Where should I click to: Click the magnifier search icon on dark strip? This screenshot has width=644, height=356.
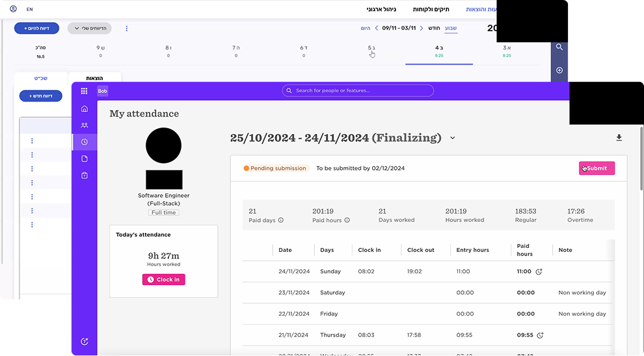(x=559, y=48)
